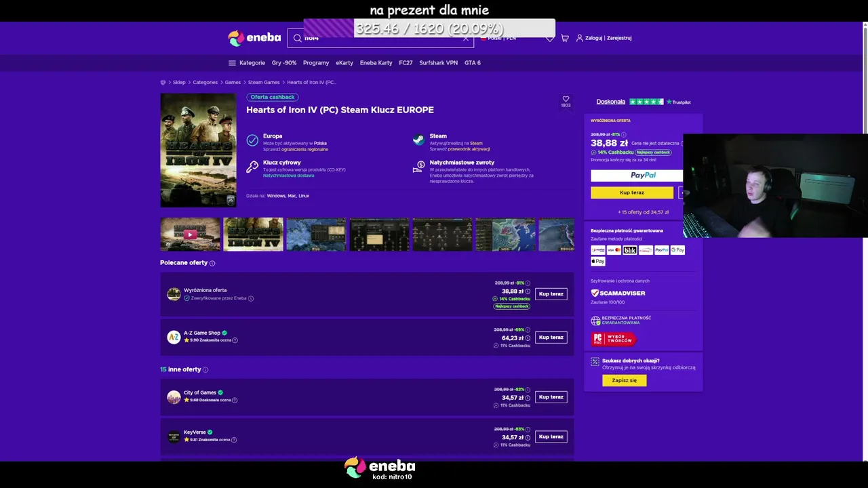Viewport: 868px width, 488px height.
Task: Click the Scamadviser shield logo
Action: [x=595, y=293]
